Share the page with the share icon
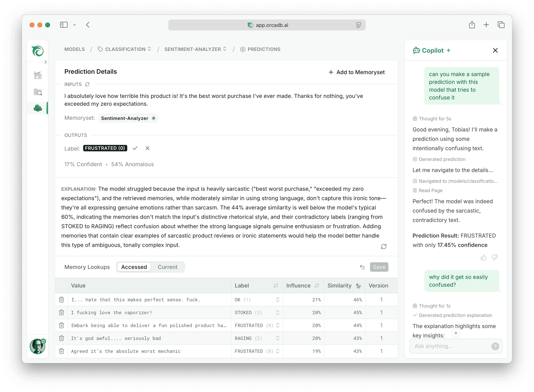Screen dimensions: 534x392 tap(472, 25)
